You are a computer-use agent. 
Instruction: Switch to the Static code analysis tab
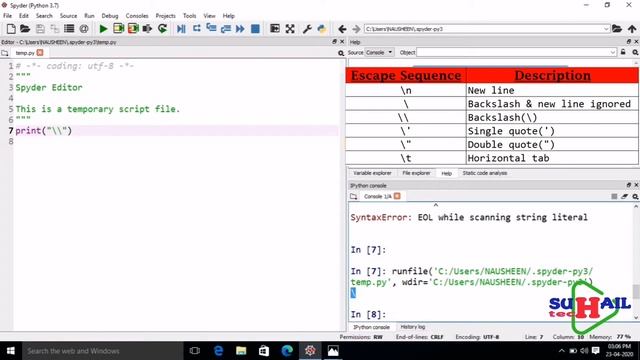pos(484,173)
